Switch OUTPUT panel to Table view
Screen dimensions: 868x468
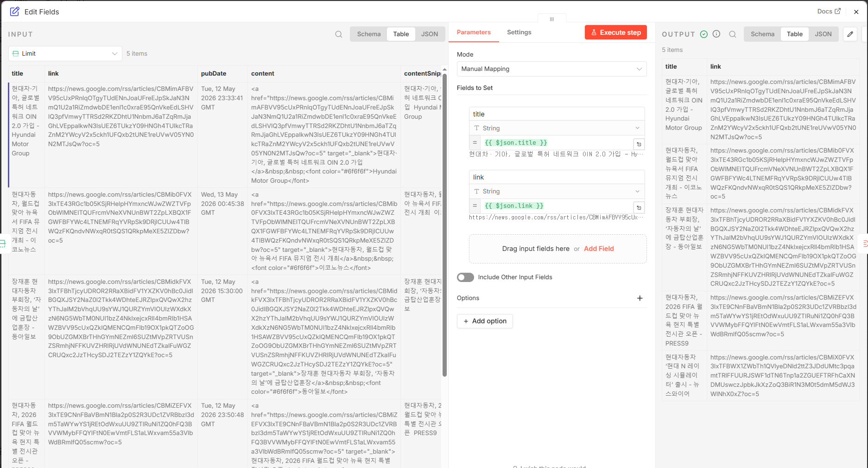(794, 34)
